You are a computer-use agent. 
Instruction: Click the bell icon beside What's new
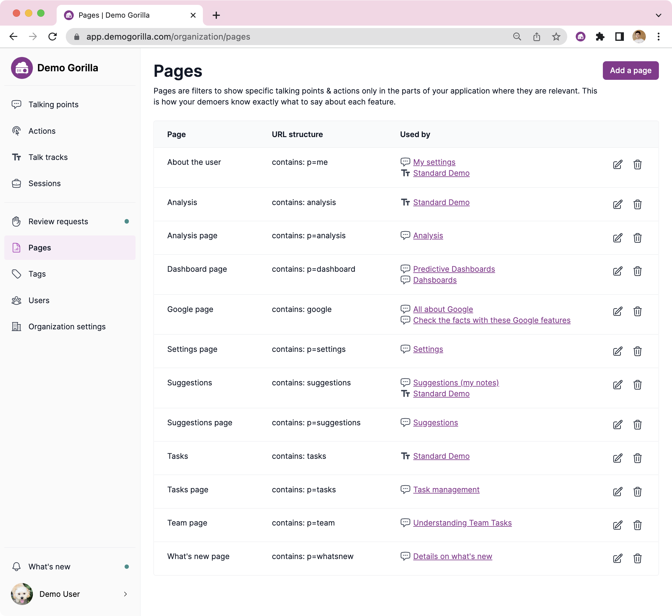click(x=16, y=566)
